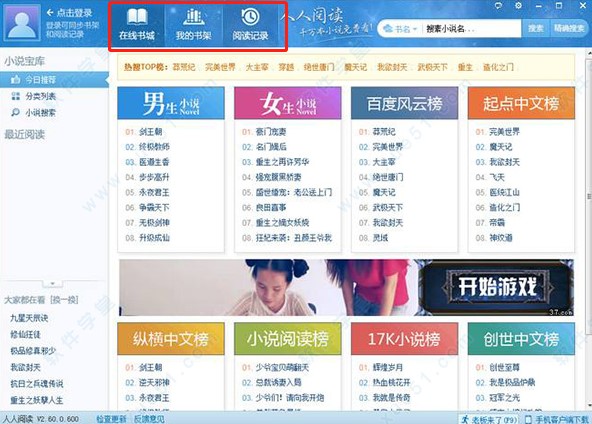This screenshot has width=592, height=424.
Task: Click 反馈意见 in the status bar
Action: tap(149, 419)
